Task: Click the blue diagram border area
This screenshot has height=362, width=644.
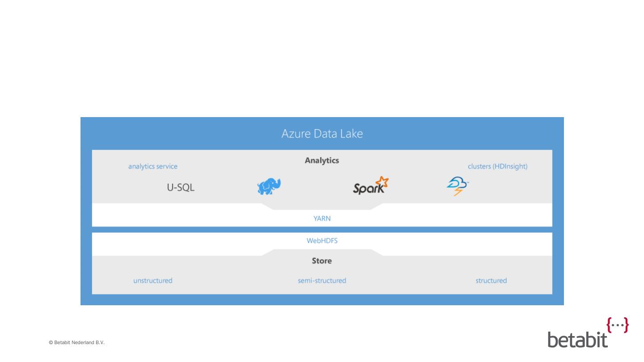Action: pos(86,210)
